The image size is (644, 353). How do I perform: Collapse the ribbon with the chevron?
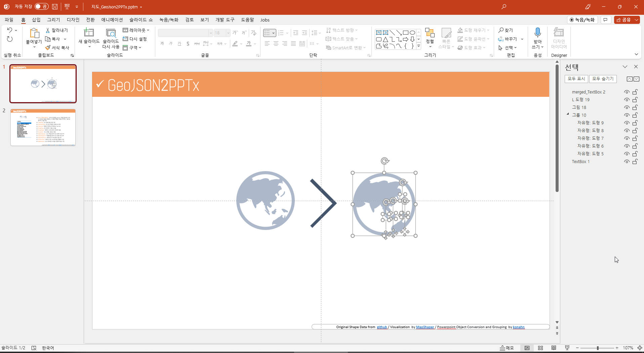pyautogui.click(x=636, y=54)
